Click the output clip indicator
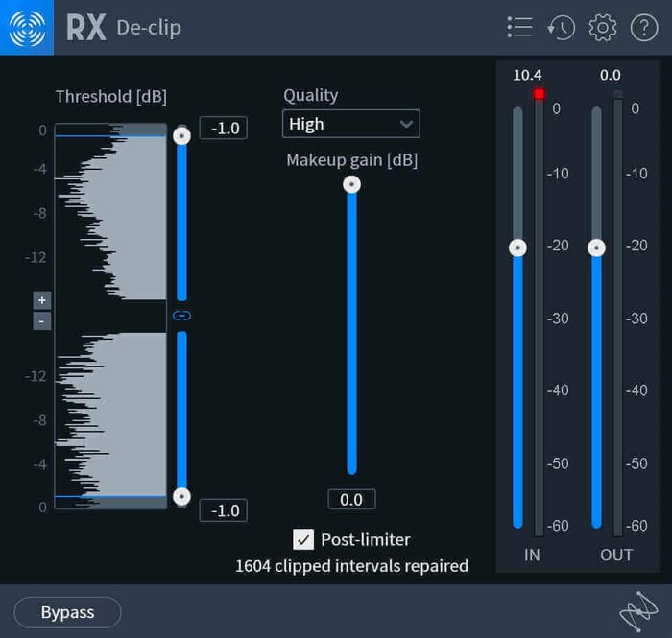The image size is (672, 638). pyautogui.click(x=618, y=93)
